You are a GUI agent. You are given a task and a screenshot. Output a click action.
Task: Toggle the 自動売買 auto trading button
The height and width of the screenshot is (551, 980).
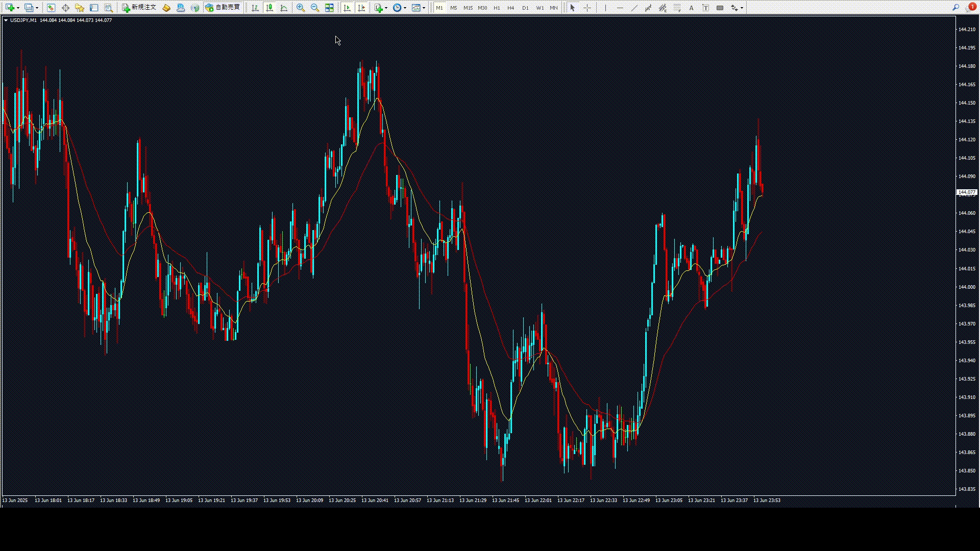click(223, 8)
